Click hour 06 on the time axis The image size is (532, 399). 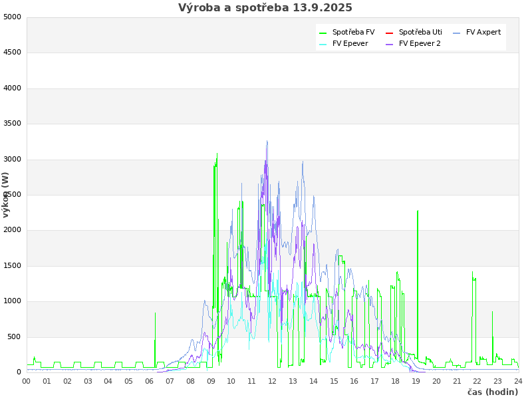point(150,381)
